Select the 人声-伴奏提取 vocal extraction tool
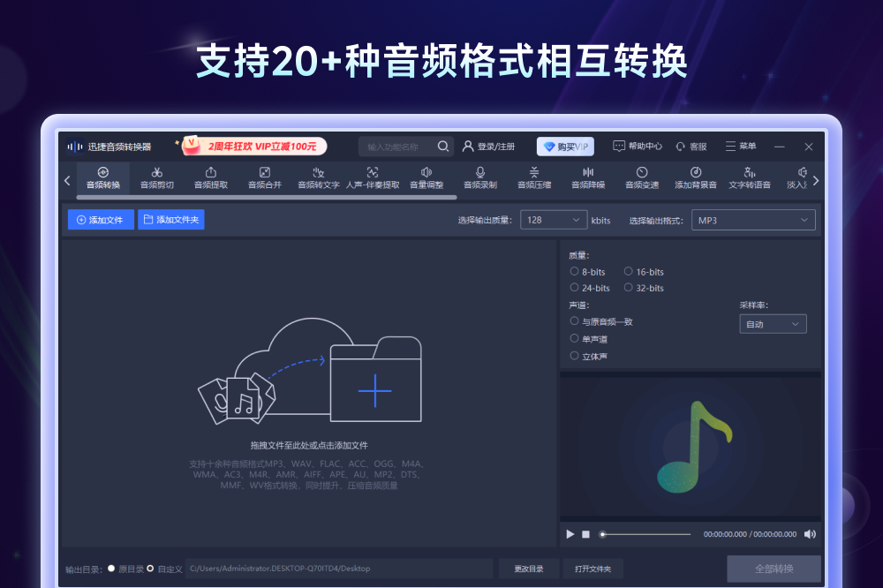Viewport: 883px width, 588px height. (373, 178)
